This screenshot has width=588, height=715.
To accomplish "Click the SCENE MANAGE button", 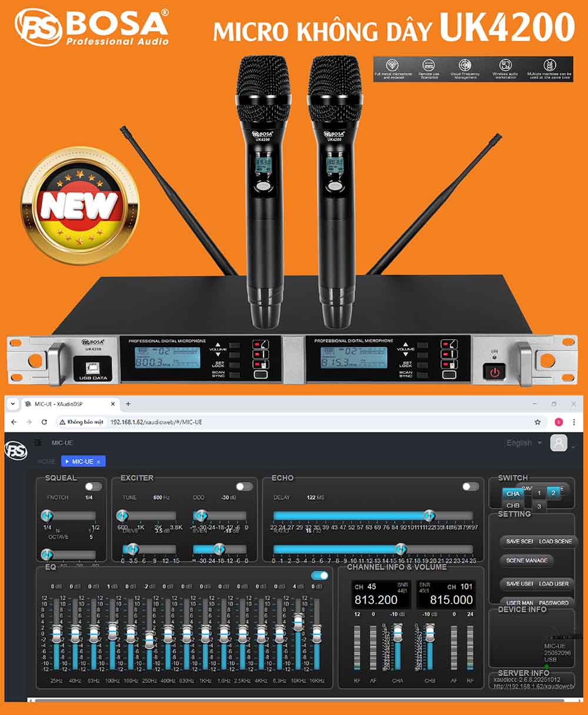I will (x=526, y=561).
